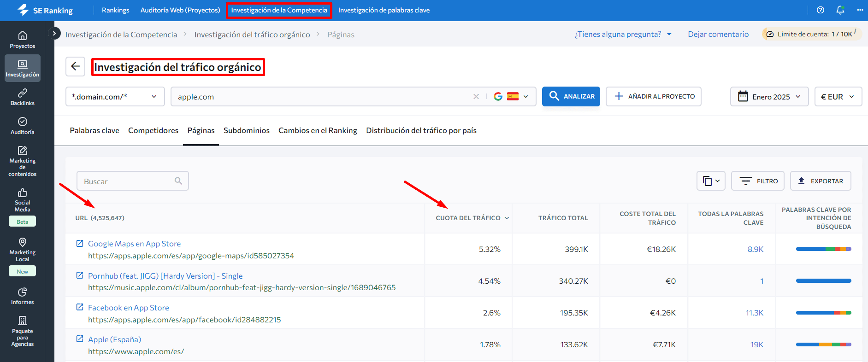This screenshot has height=362, width=868.
Task: Open Auditoría in the sidebar
Action: (22, 126)
